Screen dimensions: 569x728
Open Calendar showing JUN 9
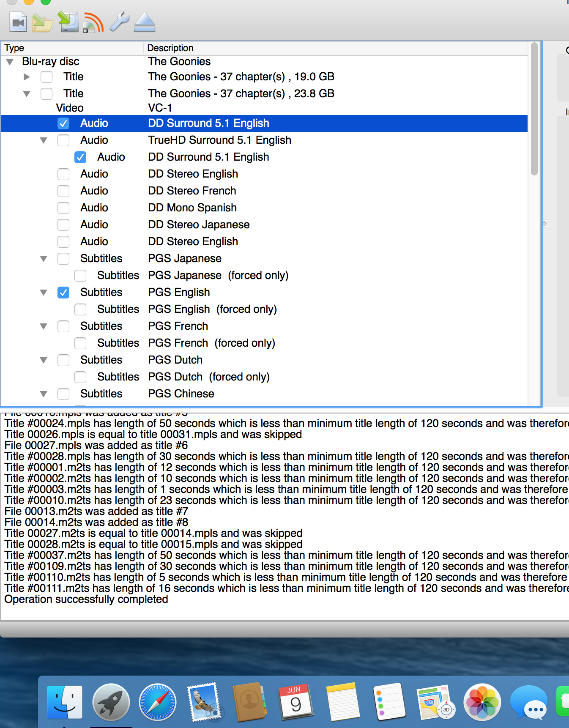pyautogui.click(x=296, y=702)
